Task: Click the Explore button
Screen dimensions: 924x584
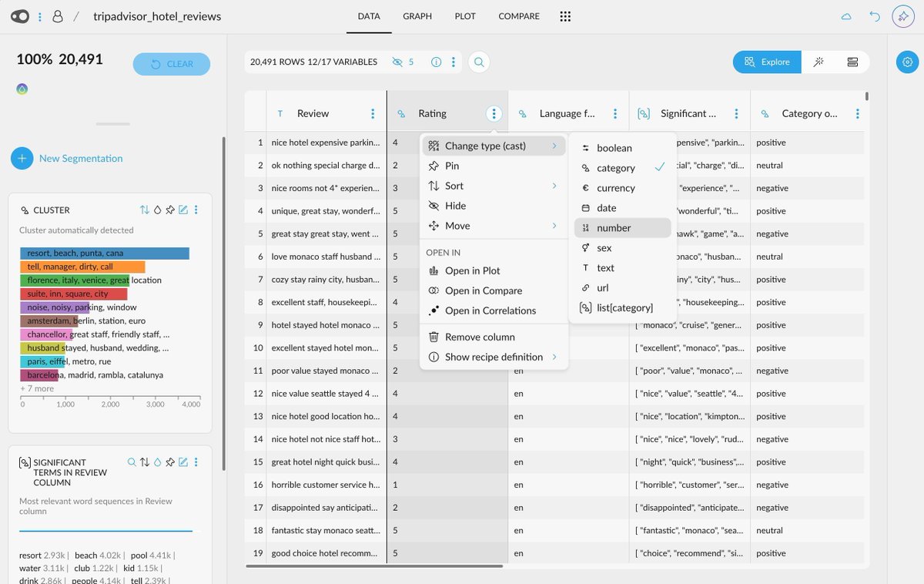Action: pyautogui.click(x=767, y=62)
